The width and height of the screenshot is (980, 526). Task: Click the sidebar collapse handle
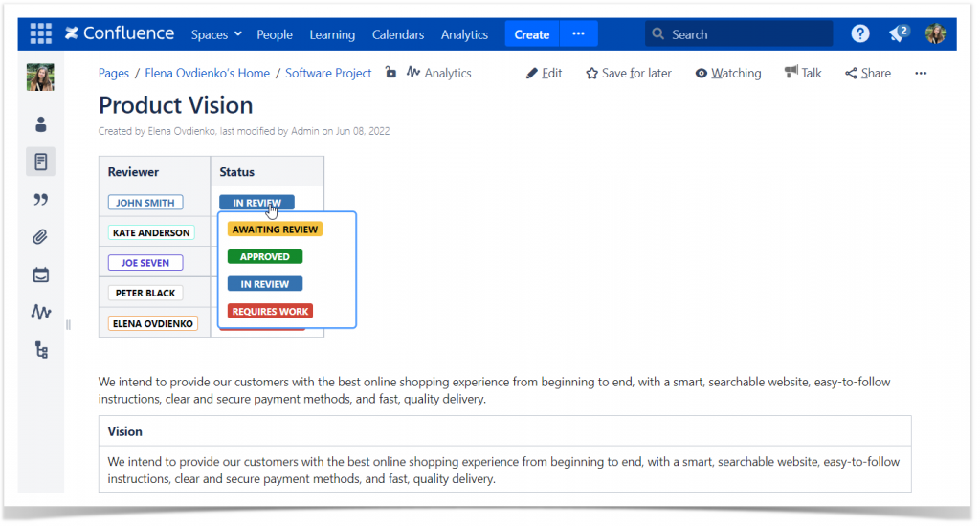(68, 325)
